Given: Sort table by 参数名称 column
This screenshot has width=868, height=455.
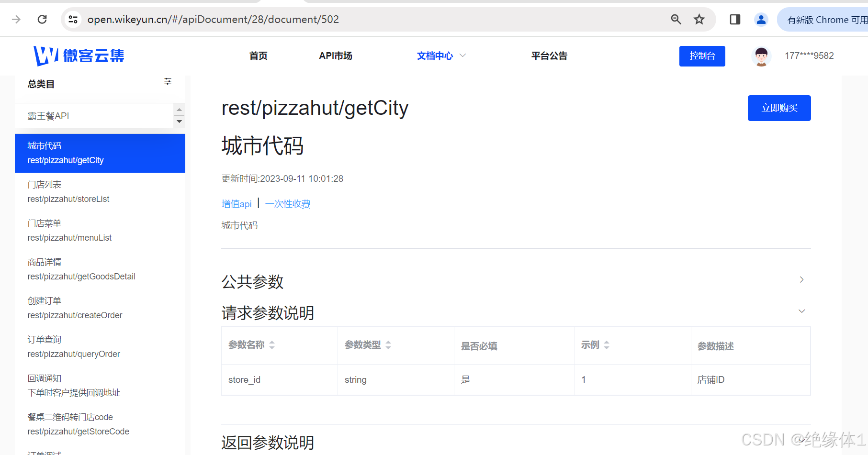Looking at the screenshot, I should coord(272,345).
